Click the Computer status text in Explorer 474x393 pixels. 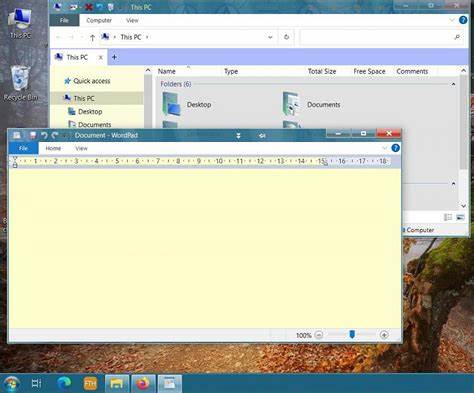(420, 230)
